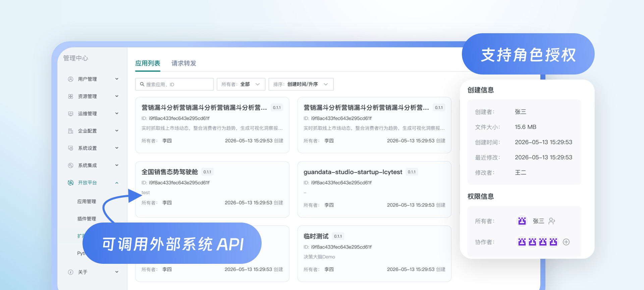The image size is (644, 290).
Task: Expand the 企业配置 menu chevron
Action: 117,131
